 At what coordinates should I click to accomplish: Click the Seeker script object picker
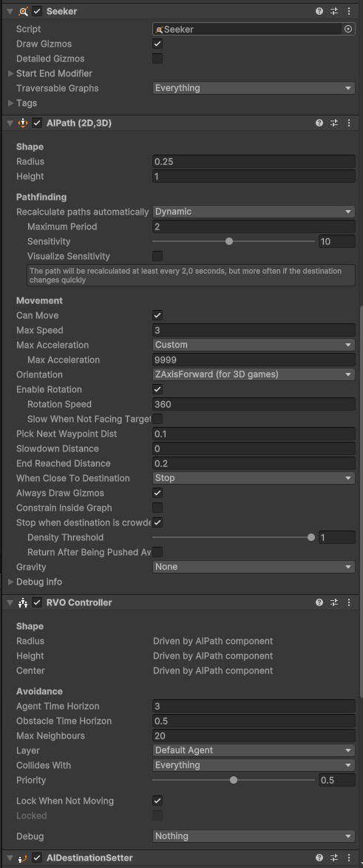tap(348, 30)
